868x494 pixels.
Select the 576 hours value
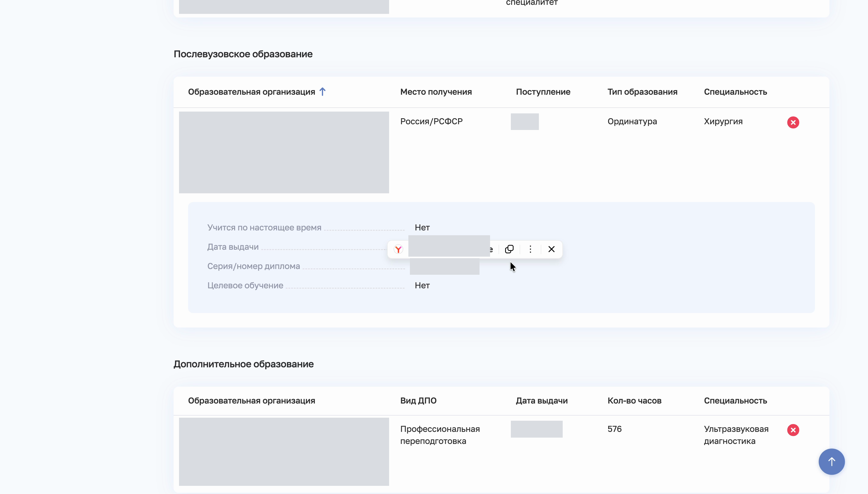coord(614,429)
